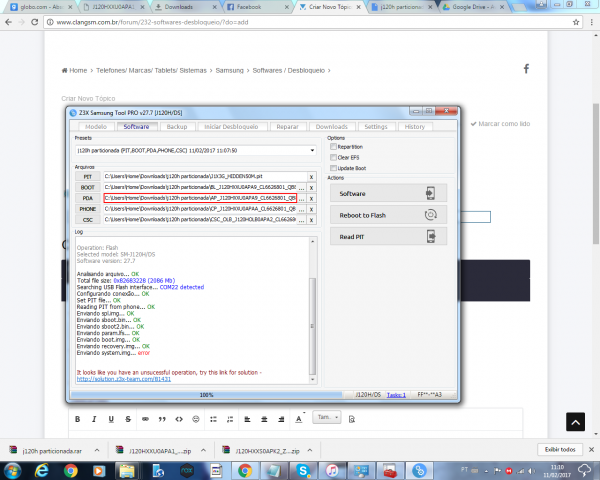Open the font color picker
This screenshot has height=480, width=600.
(299, 419)
